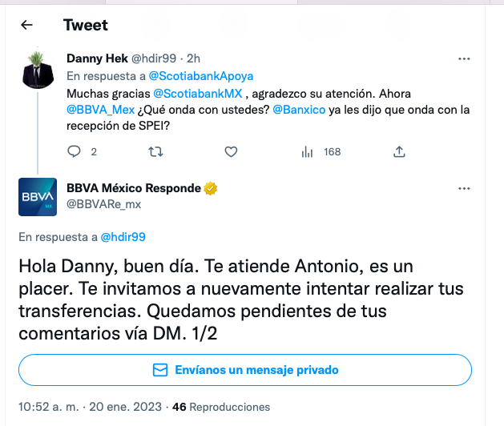
Task: Open the @ScotiabankMX mention link
Action: pyautogui.click(x=198, y=94)
